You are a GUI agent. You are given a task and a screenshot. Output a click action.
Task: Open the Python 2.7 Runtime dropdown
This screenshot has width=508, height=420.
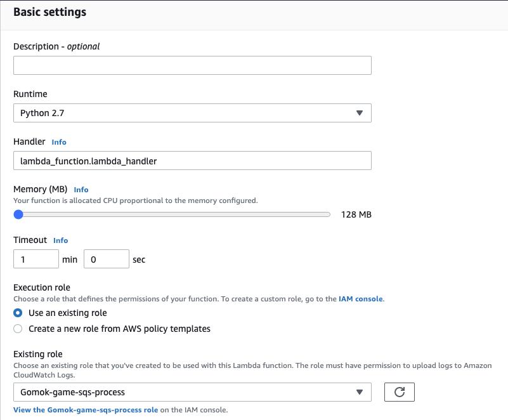click(x=192, y=113)
